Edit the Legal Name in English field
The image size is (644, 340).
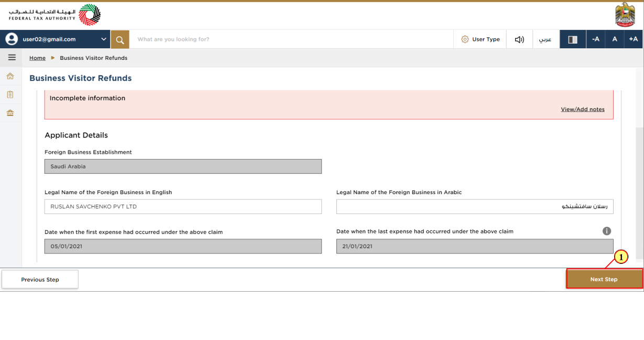183,207
